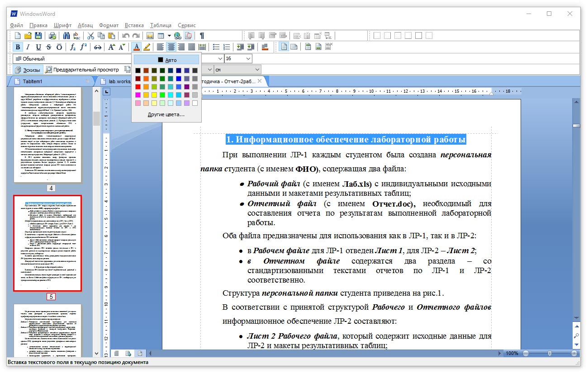Click the Replace 'ab-ac' icon
This screenshot has height=373, width=588.
coord(77,36)
